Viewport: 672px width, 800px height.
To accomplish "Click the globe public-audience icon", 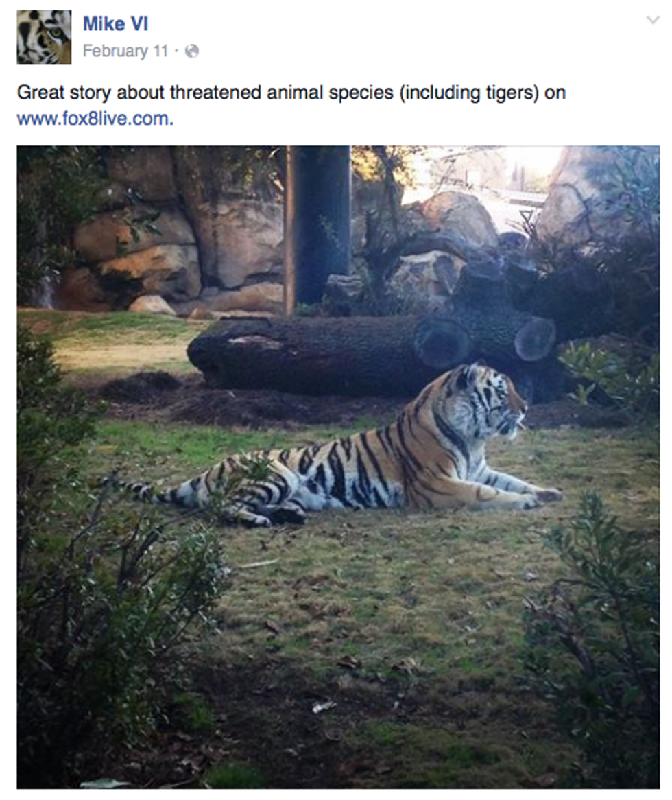I will (x=192, y=51).
